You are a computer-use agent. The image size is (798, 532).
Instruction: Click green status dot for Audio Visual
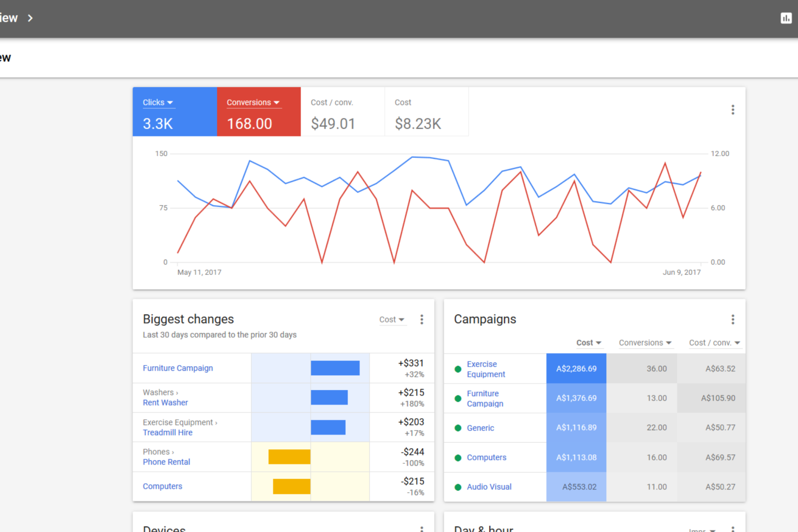pos(458,487)
